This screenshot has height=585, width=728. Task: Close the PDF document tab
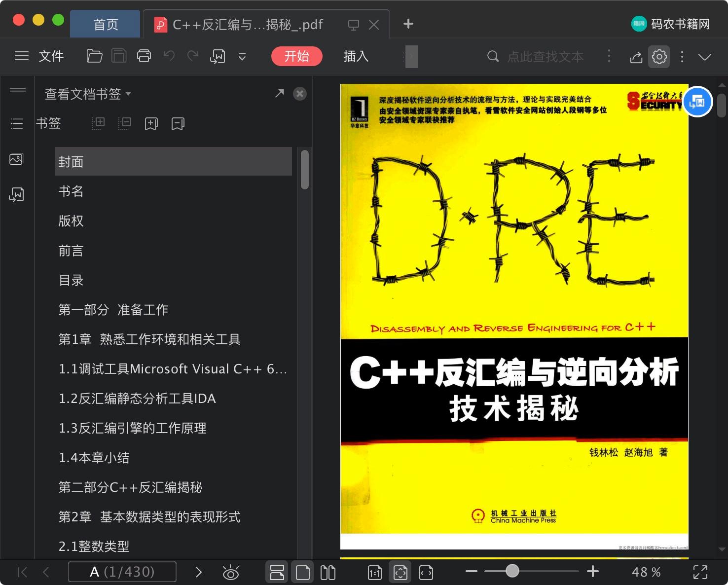pos(374,25)
